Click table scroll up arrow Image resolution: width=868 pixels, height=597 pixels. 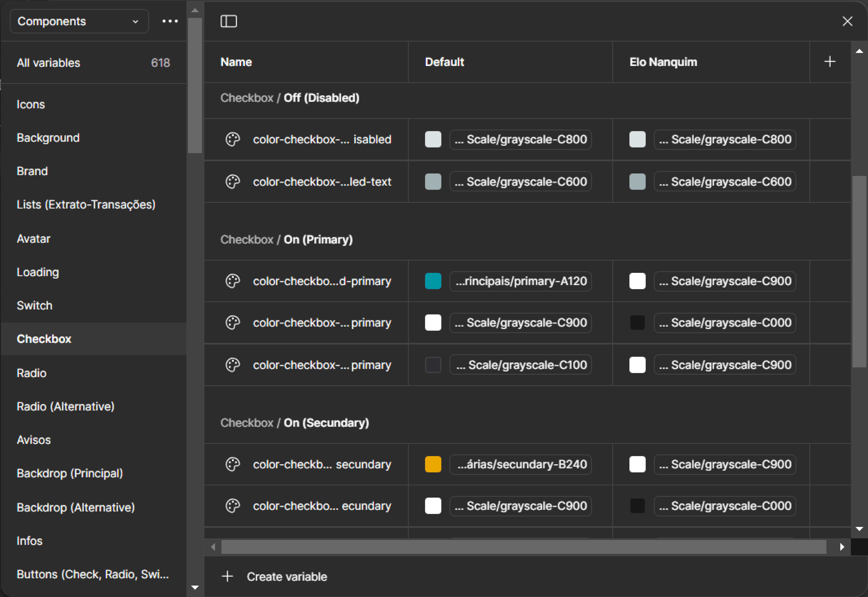pyautogui.click(x=859, y=51)
